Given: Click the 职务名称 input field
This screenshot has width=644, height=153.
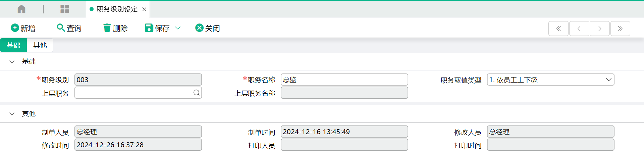Looking at the screenshot, I should (x=344, y=80).
